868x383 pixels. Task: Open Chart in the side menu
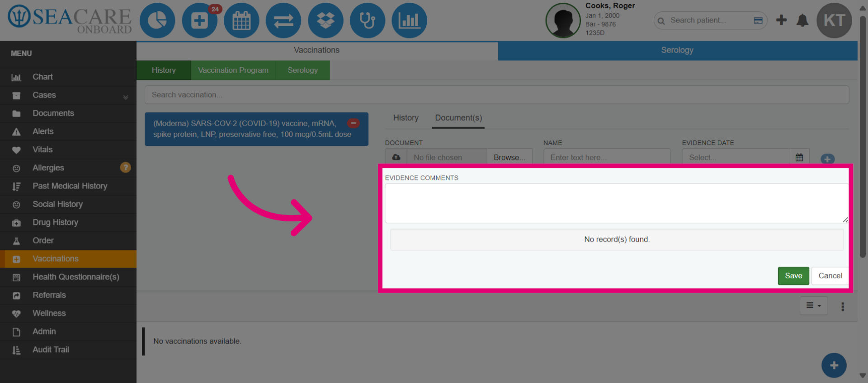[x=68, y=77]
